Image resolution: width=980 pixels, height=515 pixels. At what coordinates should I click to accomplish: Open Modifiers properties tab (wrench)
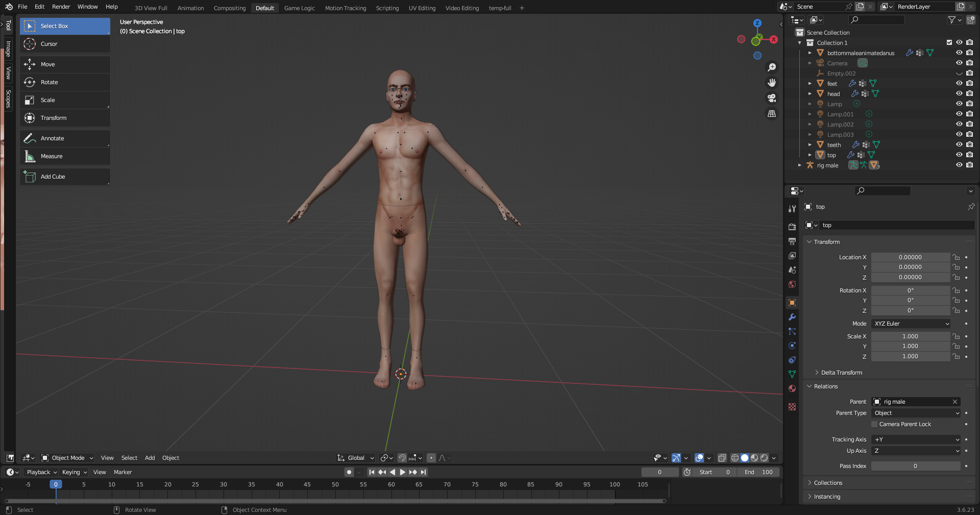[x=792, y=317]
